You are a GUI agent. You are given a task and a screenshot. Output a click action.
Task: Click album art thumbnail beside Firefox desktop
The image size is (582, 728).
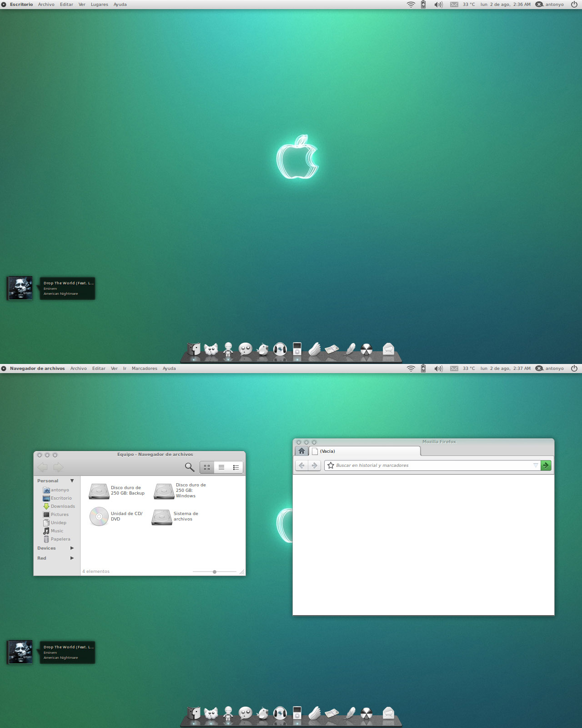20,652
